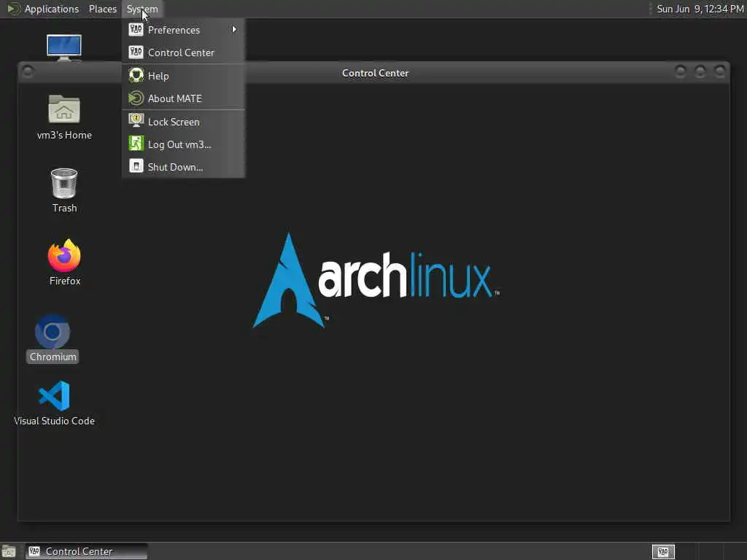Open vm3's Home folder icon

(64, 109)
